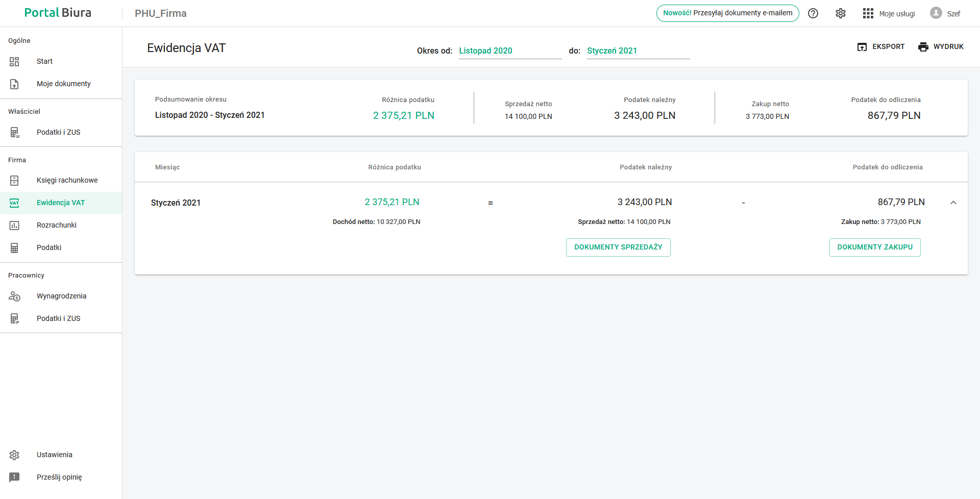Open the Moje usługi apps grid
Image resolution: width=980 pixels, height=499 pixels.
point(868,13)
